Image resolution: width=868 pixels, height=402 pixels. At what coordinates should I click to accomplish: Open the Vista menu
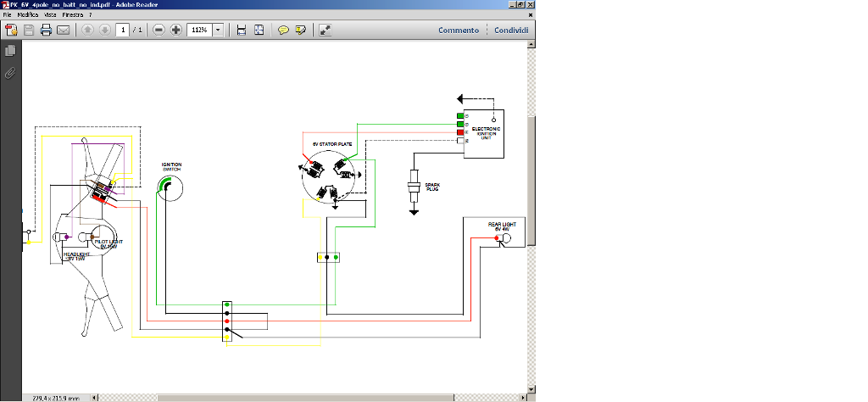tap(50, 15)
